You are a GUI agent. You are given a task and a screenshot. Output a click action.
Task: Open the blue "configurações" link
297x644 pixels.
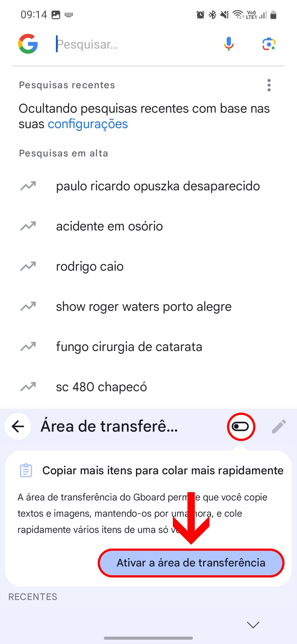(x=88, y=124)
